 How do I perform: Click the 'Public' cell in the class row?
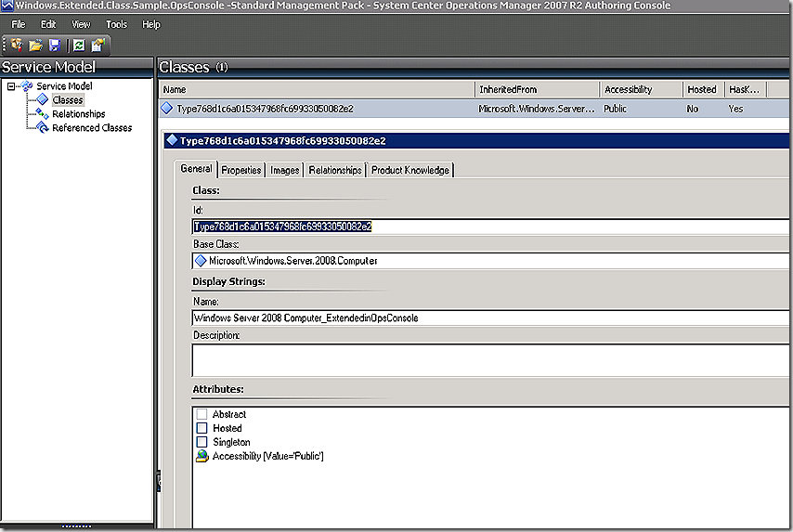(x=615, y=109)
